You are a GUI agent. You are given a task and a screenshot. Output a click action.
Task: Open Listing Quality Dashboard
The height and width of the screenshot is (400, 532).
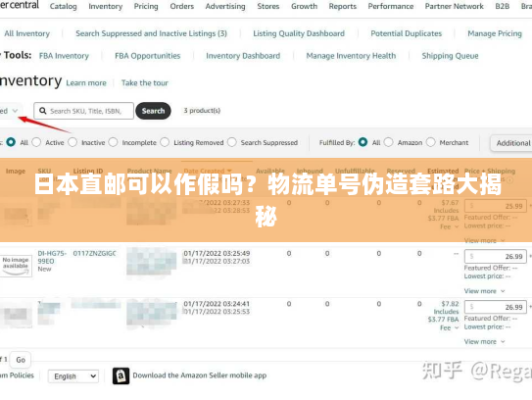(x=299, y=33)
